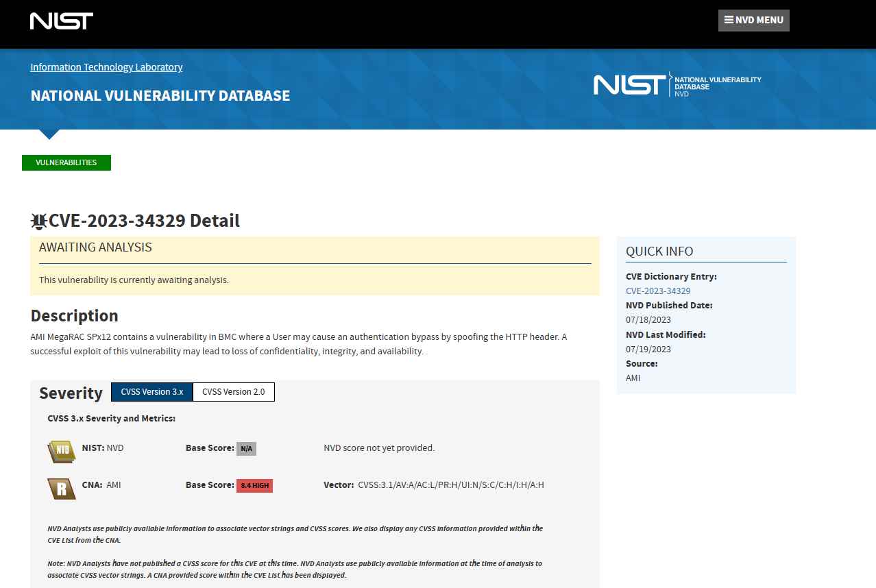Click the 'Severity' heading
This screenshot has width=876, height=588.
pyautogui.click(x=71, y=393)
